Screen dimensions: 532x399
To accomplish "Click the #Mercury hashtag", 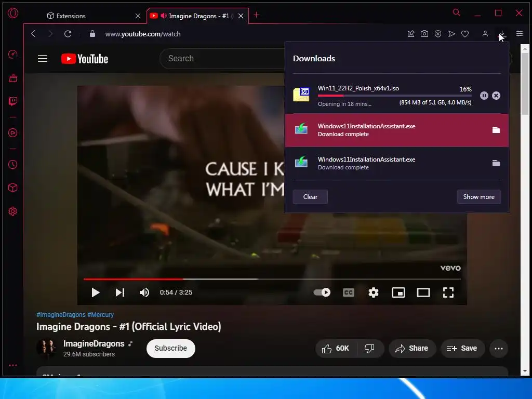I will pyautogui.click(x=100, y=314).
